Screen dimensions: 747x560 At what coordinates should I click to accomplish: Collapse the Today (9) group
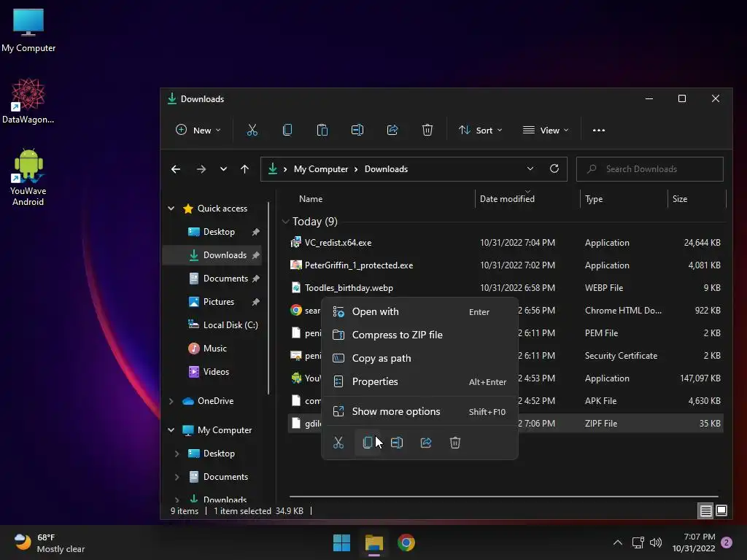point(285,222)
